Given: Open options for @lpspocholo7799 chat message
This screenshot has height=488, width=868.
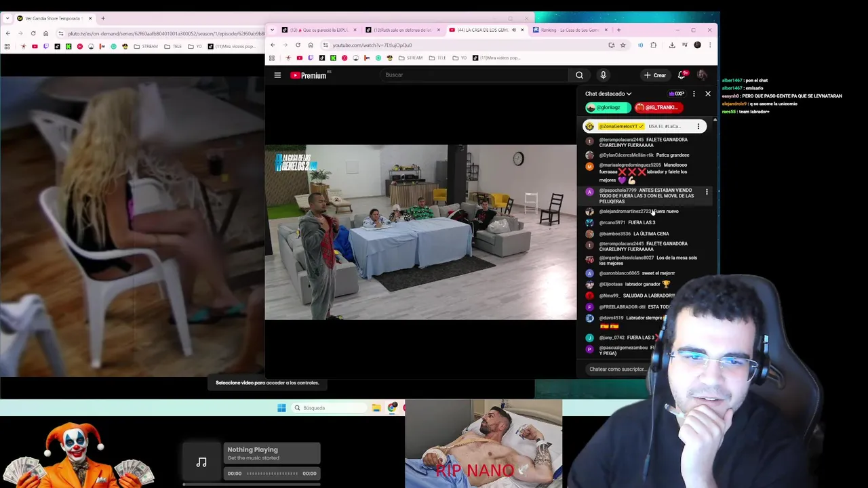Looking at the screenshot, I should [707, 192].
